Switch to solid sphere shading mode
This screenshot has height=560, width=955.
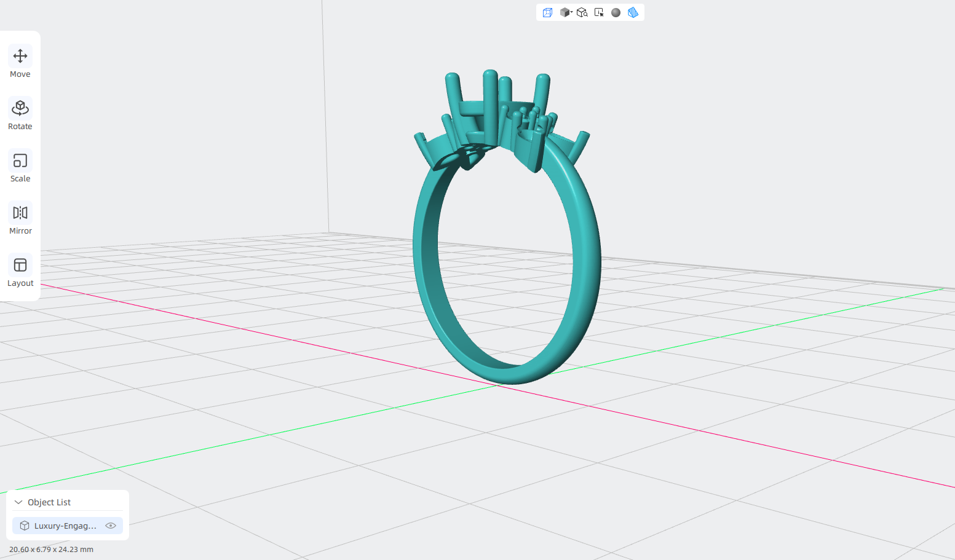[616, 12]
